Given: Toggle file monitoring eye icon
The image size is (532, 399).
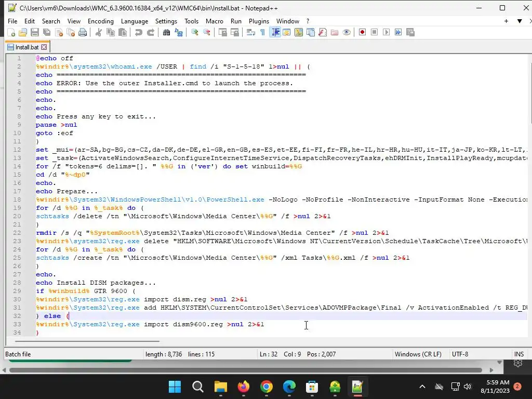Looking at the screenshot, I should 347,32.
